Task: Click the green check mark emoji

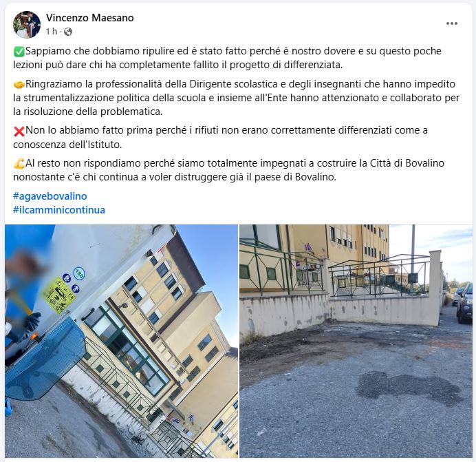Action: point(19,52)
